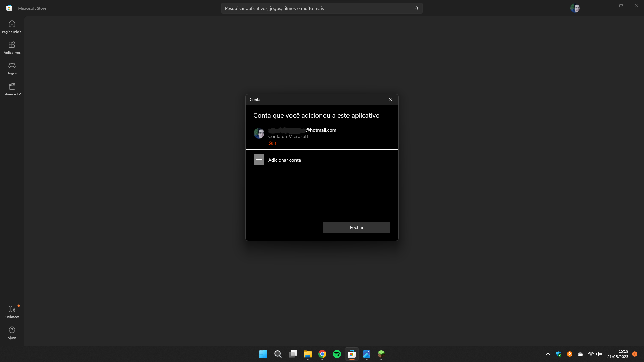Open the Ajuda help page
Viewport: 644px width, 362px height.
click(x=12, y=333)
